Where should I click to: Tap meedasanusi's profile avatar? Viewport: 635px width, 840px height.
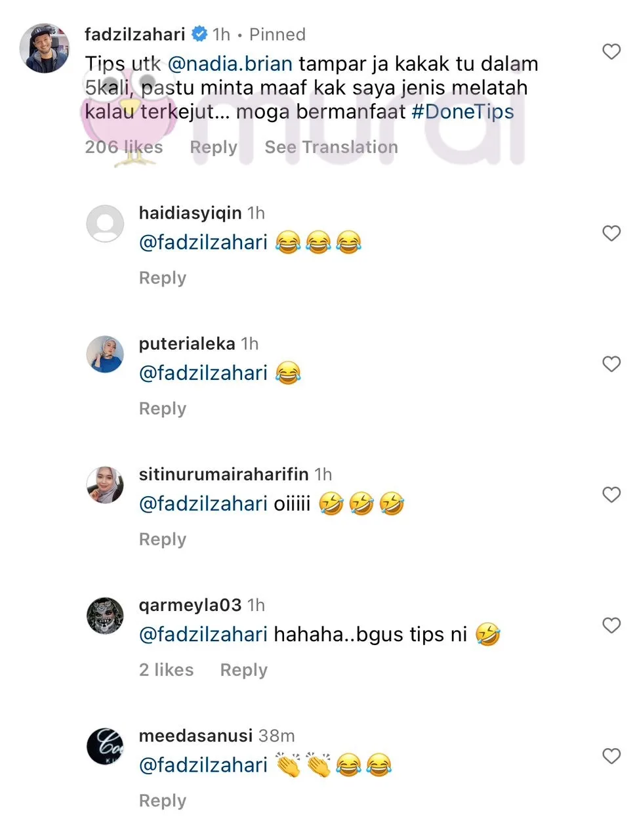click(x=105, y=746)
